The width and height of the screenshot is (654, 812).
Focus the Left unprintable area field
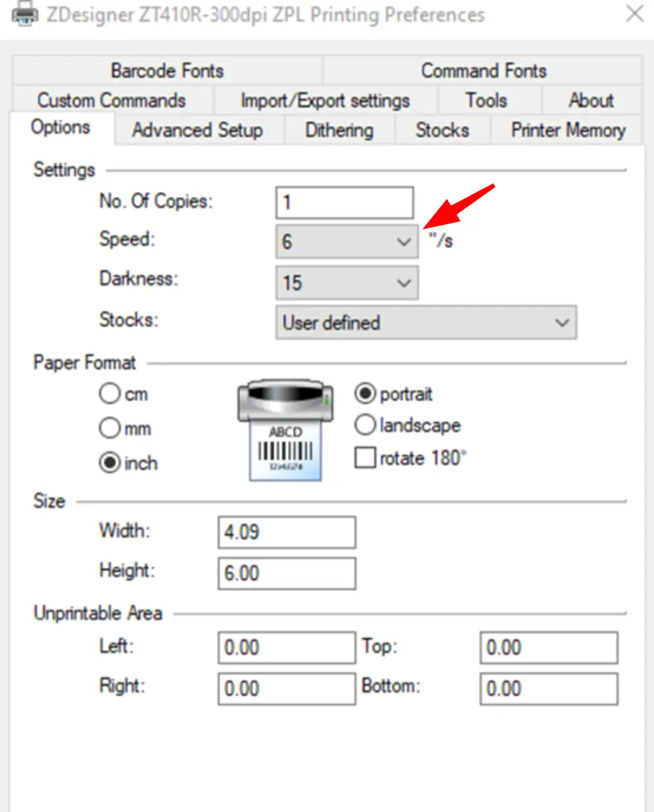coord(286,648)
